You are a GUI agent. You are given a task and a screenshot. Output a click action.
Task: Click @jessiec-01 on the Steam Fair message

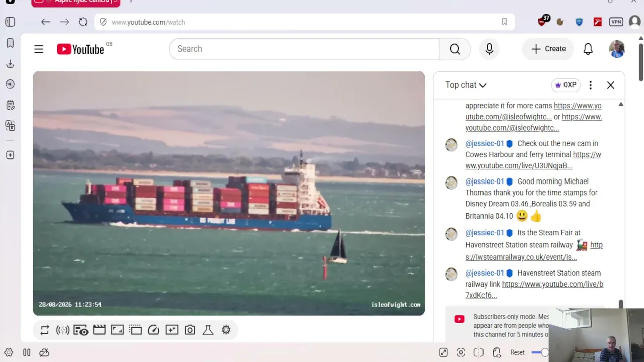coord(485,233)
